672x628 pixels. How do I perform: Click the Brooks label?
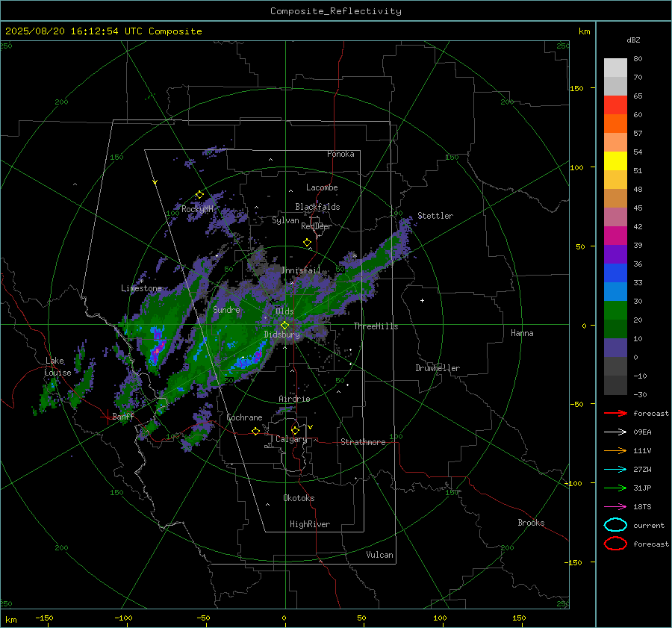(x=531, y=523)
